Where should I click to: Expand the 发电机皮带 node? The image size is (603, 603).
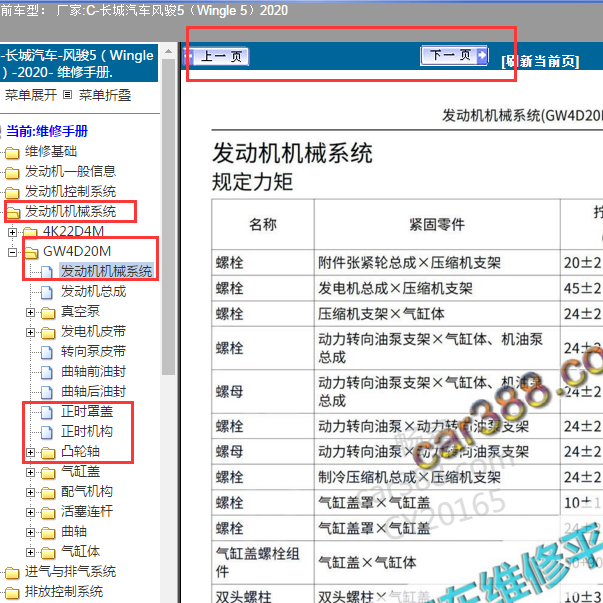[30, 332]
